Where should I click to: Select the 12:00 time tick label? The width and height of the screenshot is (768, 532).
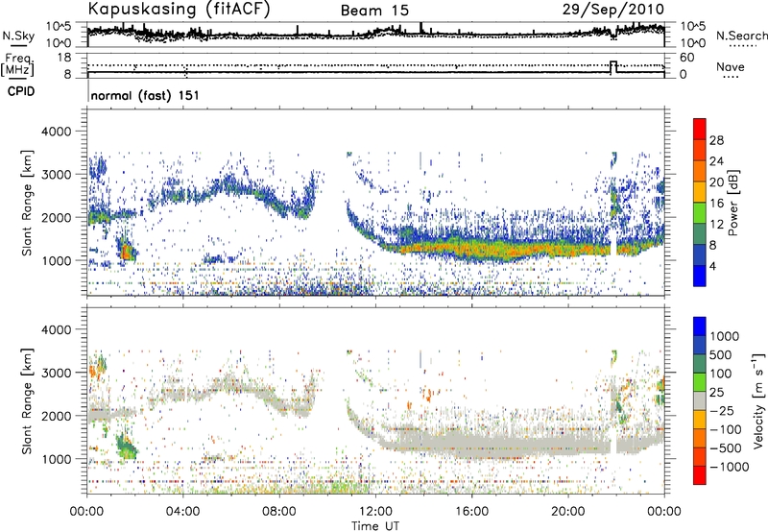pyautogui.click(x=375, y=512)
